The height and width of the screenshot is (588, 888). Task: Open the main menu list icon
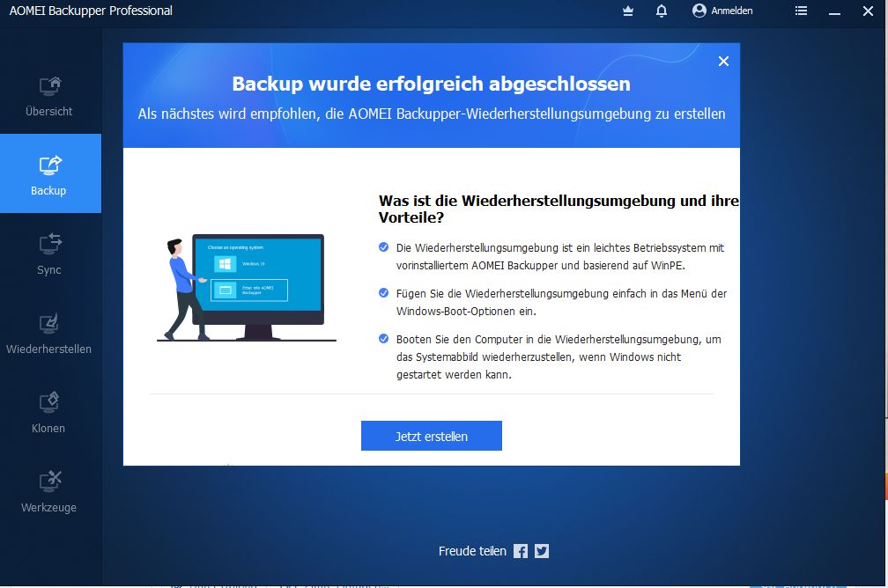(x=801, y=11)
